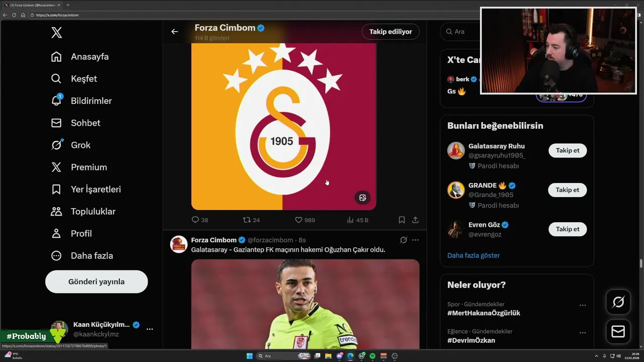Click browser back arrow
The height and width of the screenshot is (362, 644).
(5, 15)
